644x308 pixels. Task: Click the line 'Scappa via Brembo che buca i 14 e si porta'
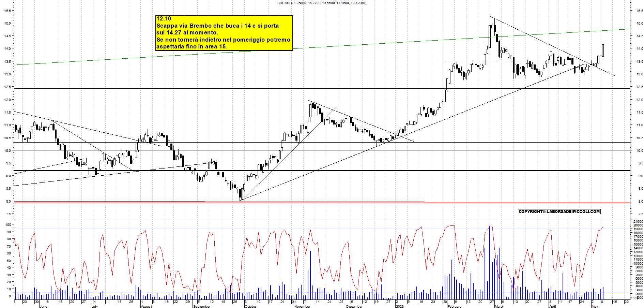coord(217,26)
